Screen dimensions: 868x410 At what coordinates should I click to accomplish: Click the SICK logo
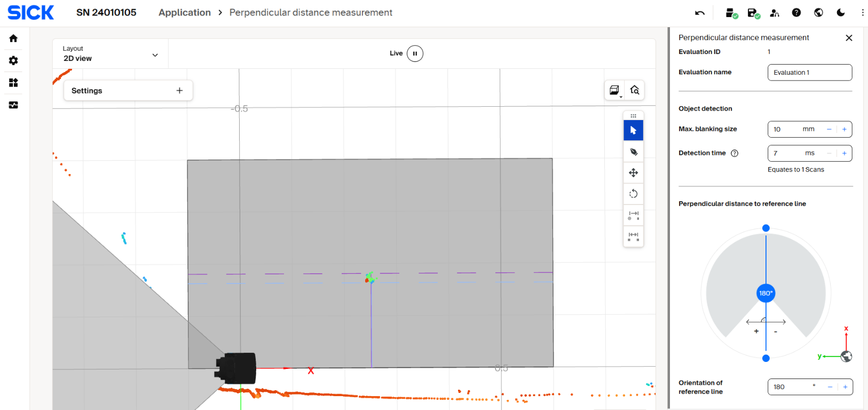click(31, 13)
